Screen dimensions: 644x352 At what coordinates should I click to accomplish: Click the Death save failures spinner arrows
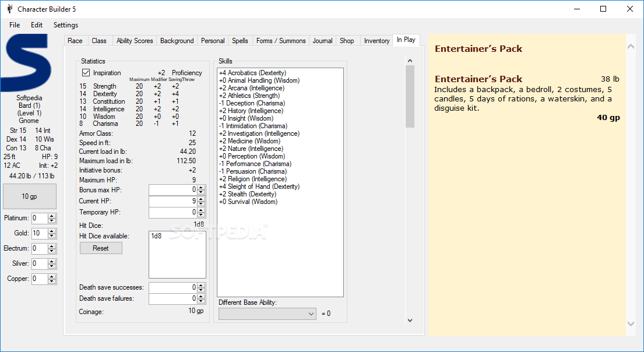coord(201,298)
